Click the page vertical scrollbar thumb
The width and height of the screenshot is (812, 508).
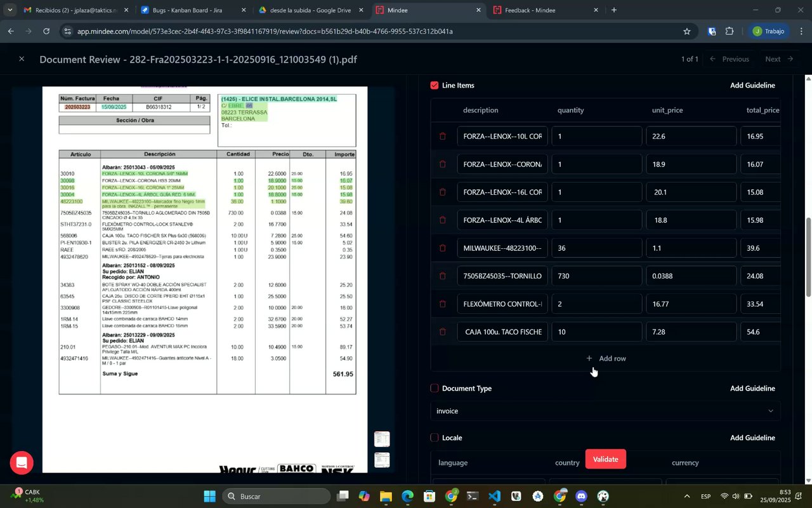pos(808,257)
